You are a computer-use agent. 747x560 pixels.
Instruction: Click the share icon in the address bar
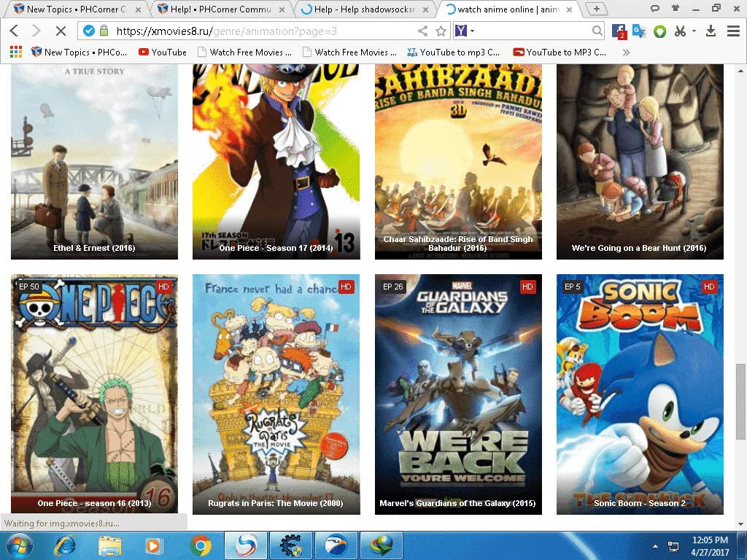(x=422, y=31)
